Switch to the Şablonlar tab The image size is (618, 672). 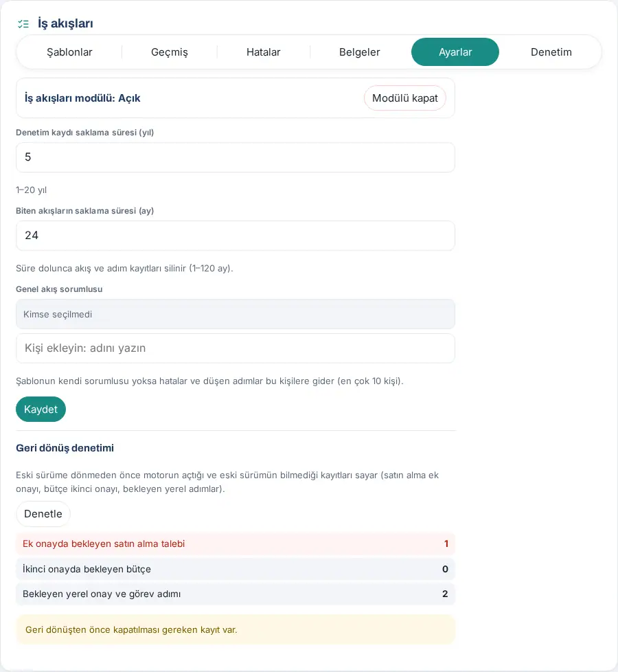69,52
